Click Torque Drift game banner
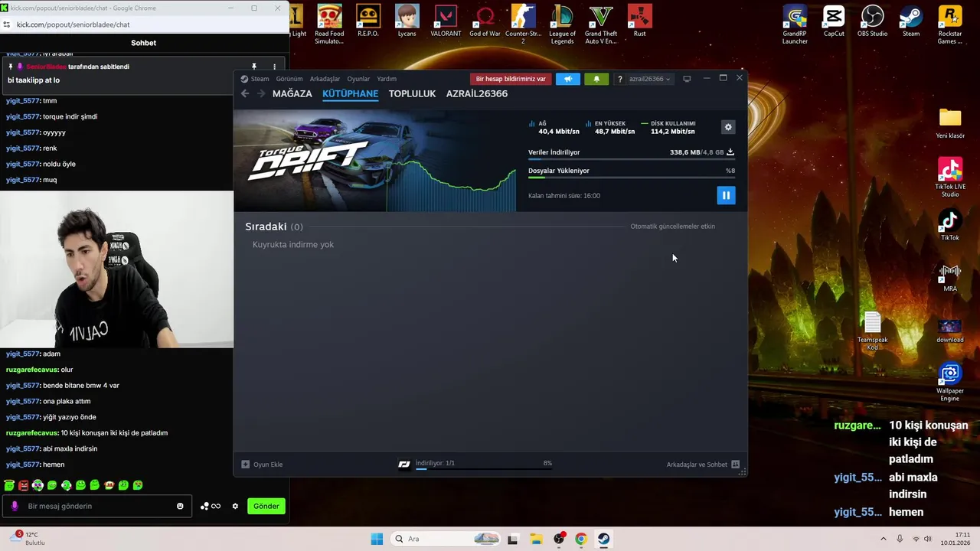Screen dimensions: 980x551 pos(375,161)
